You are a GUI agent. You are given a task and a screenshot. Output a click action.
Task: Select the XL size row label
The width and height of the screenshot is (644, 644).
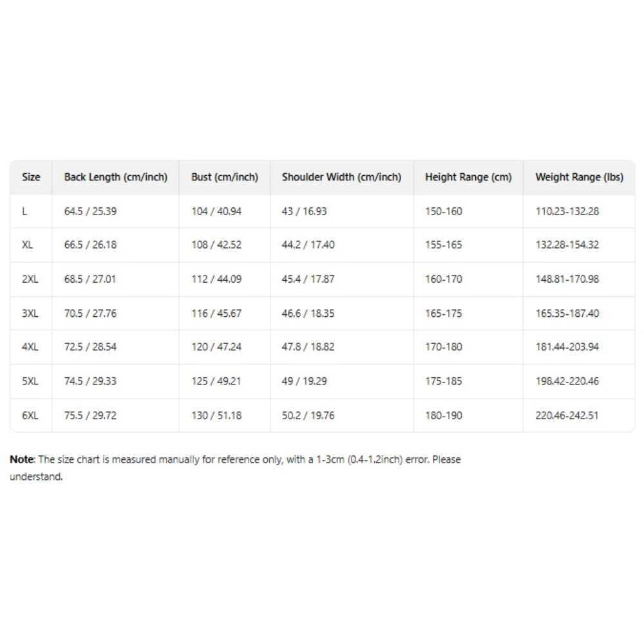[x=27, y=245]
